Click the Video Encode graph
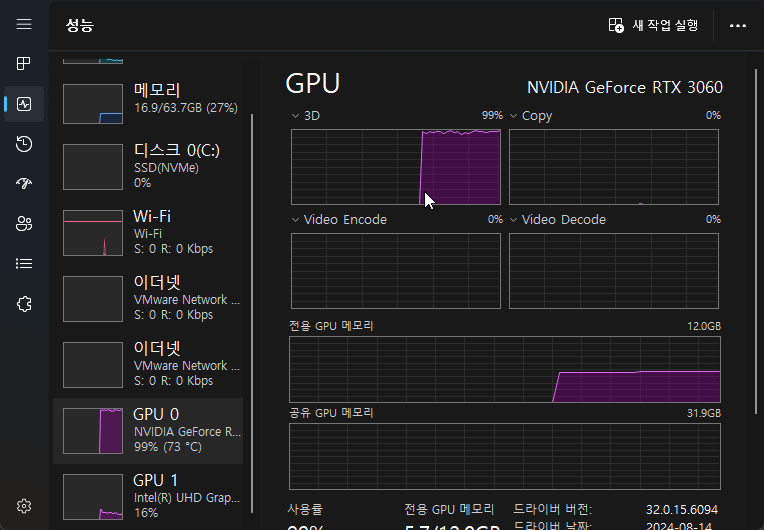 [x=396, y=271]
